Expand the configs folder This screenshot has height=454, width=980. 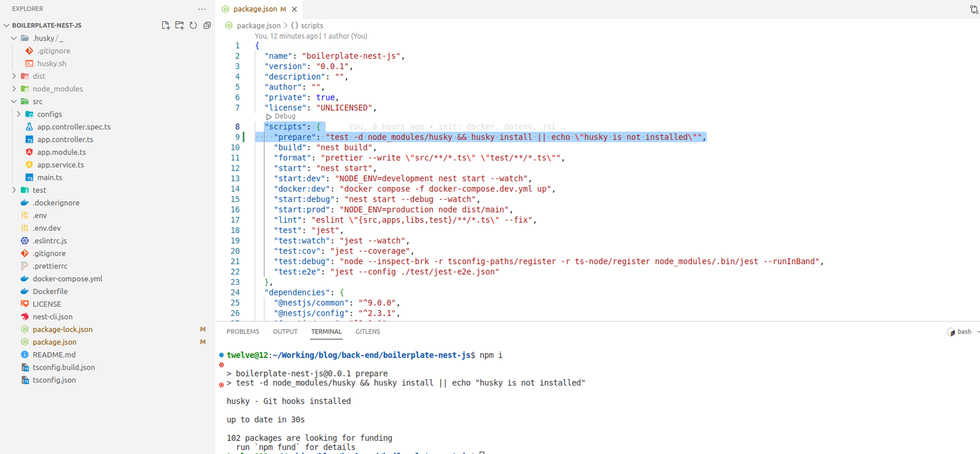point(49,114)
